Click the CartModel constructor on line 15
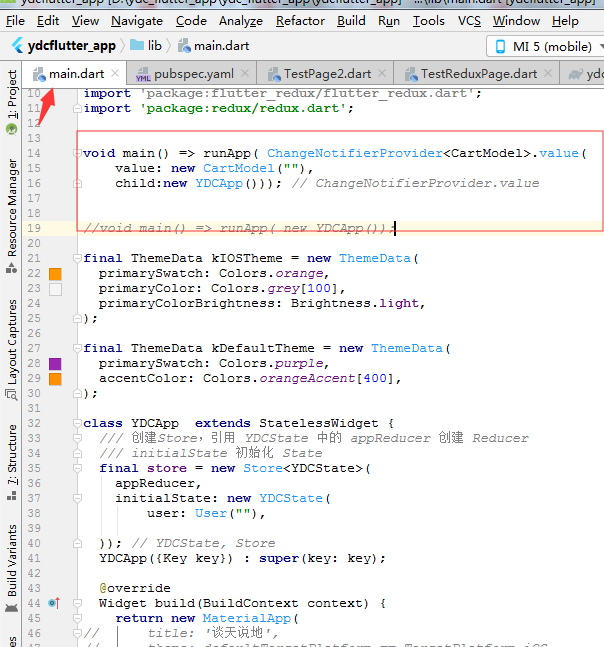 coord(238,168)
